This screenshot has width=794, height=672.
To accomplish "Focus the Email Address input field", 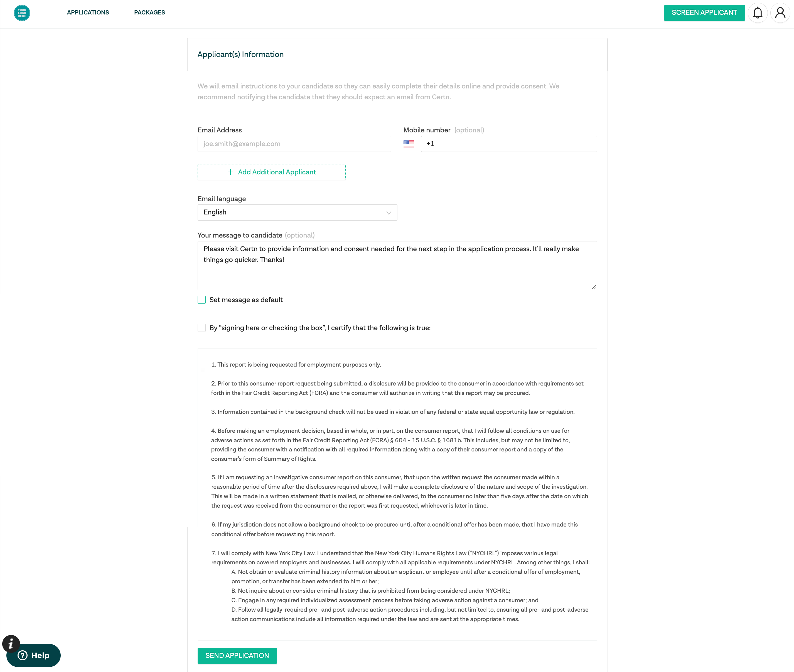I will (294, 144).
